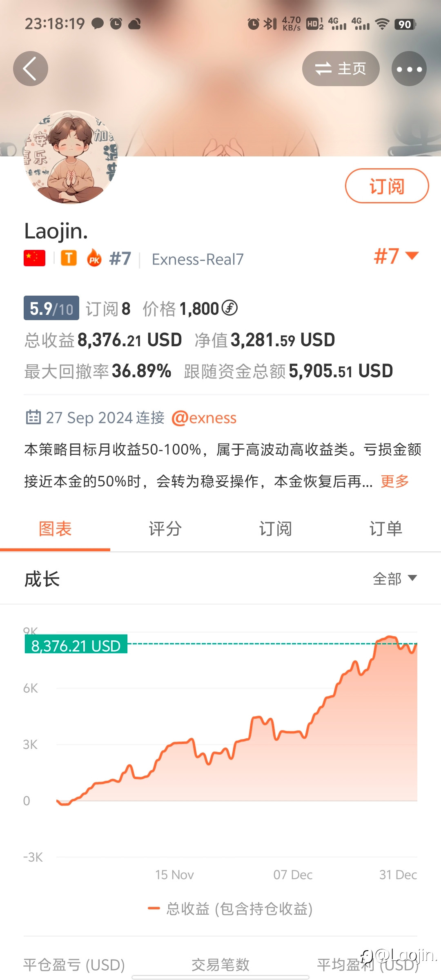Subscribe using the orange 订阅 button
The height and width of the screenshot is (980, 441).
(387, 186)
